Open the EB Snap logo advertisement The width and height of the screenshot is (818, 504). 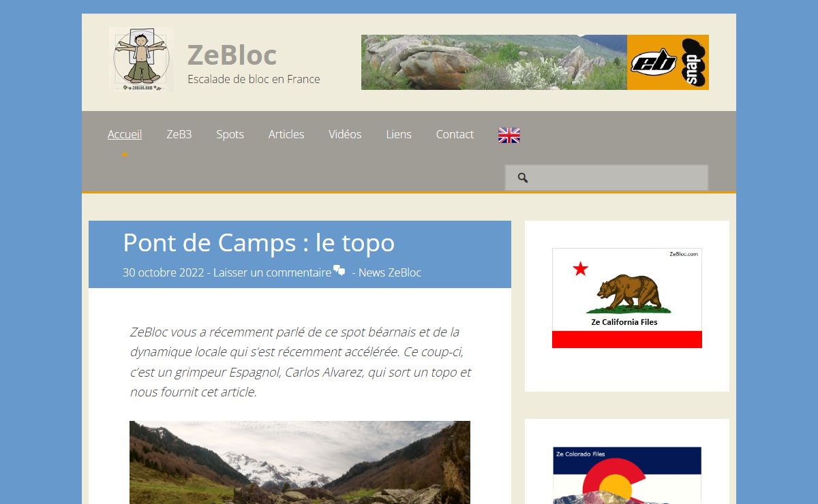point(668,63)
